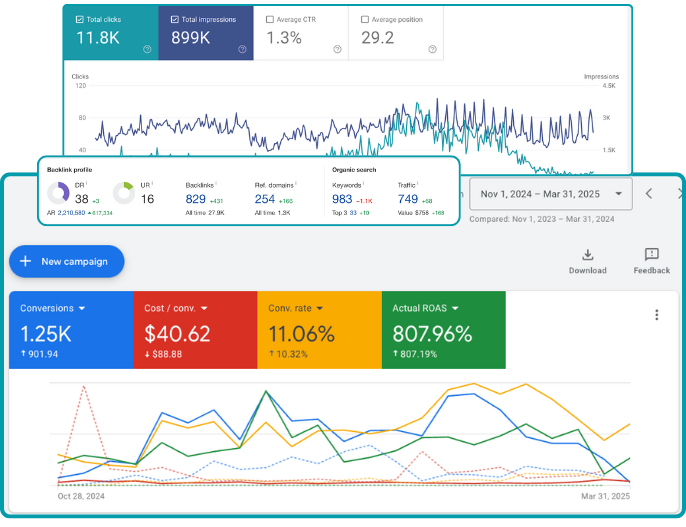The image size is (686, 527).
Task: Click the $88.88 cost change figure
Action: point(167,354)
